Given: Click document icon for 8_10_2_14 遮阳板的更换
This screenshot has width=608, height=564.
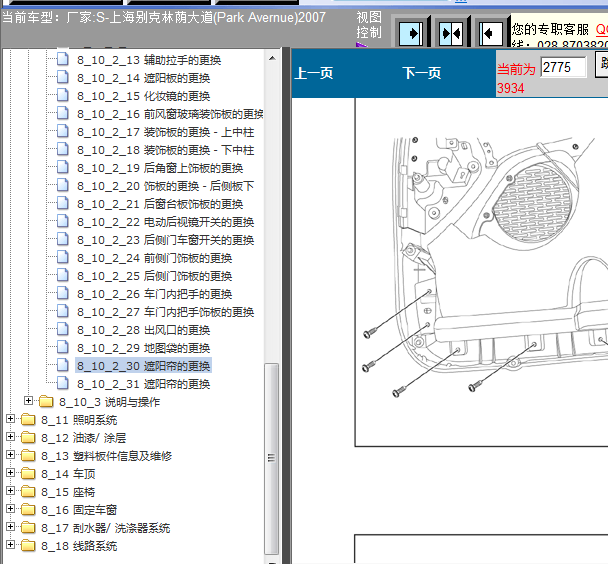Looking at the screenshot, I should [x=62, y=78].
